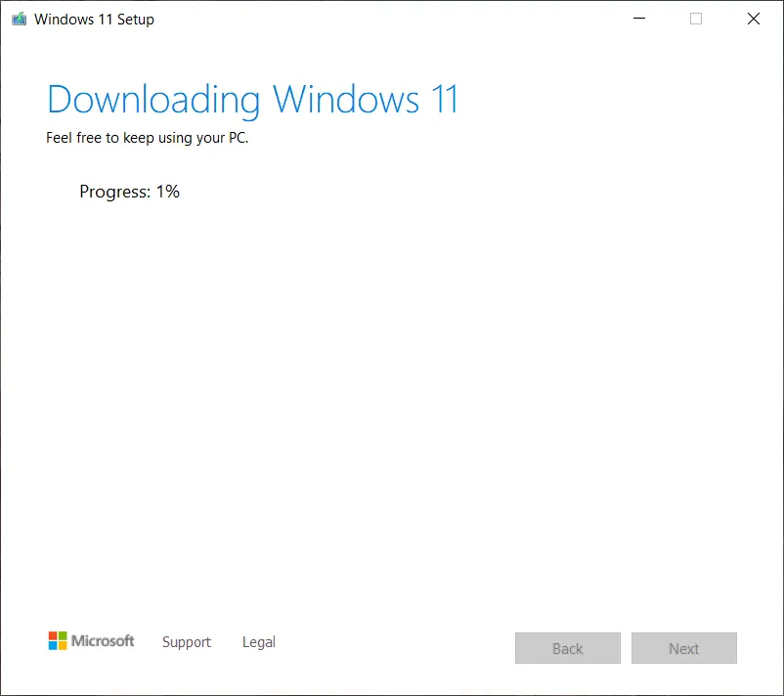Click "Feel free to keep using your PC" text

click(147, 138)
